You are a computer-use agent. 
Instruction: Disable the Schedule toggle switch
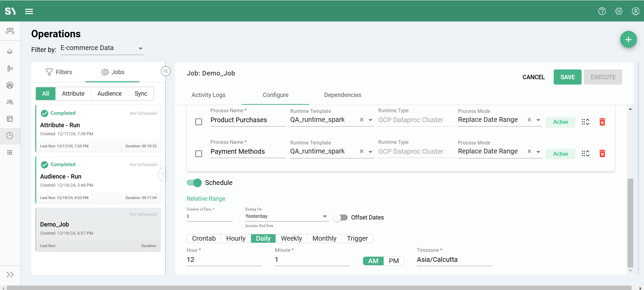tap(194, 183)
